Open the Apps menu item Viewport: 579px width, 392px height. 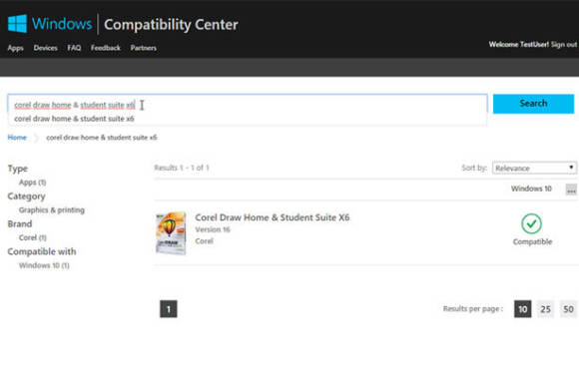pyautogui.click(x=16, y=48)
